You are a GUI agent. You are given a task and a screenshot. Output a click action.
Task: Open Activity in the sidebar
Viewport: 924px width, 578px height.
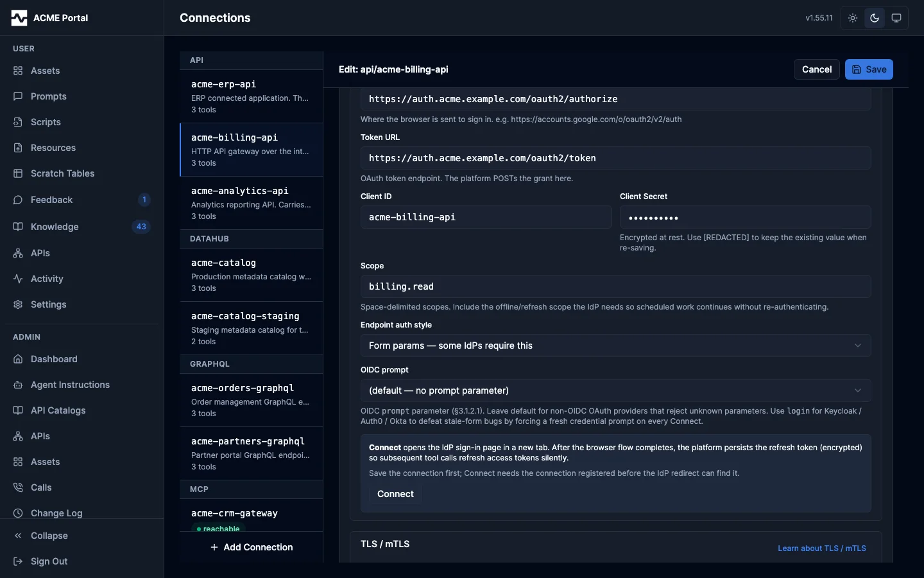(x=81, y=279)
